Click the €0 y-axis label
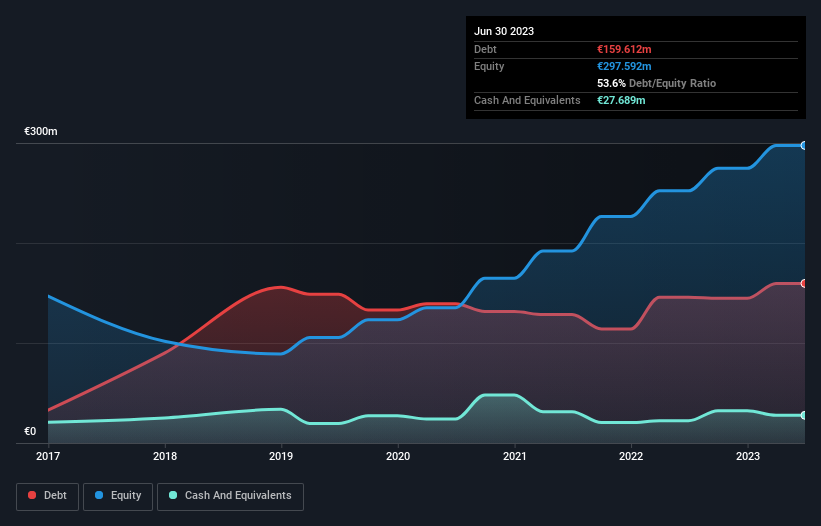 click(30, 431)
